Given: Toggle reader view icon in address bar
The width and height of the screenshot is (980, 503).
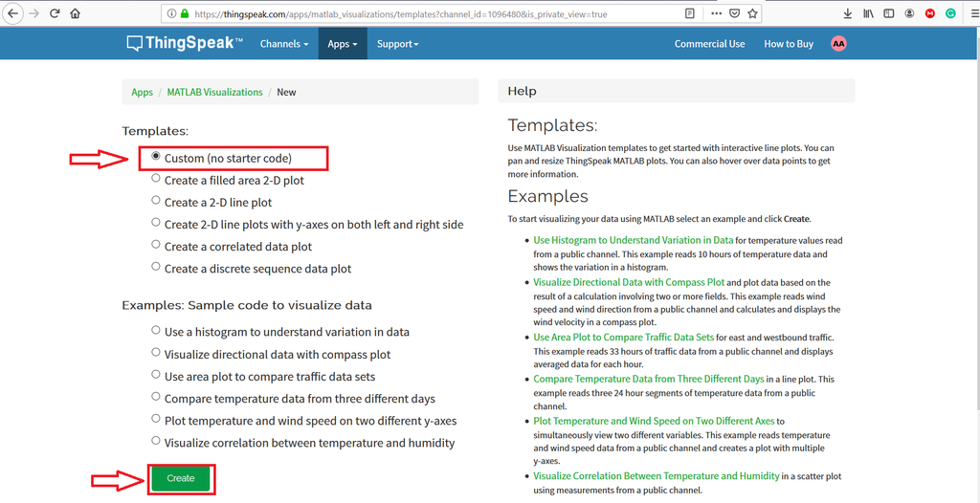Looking at the screenshot, I should [x=690, y=13].
